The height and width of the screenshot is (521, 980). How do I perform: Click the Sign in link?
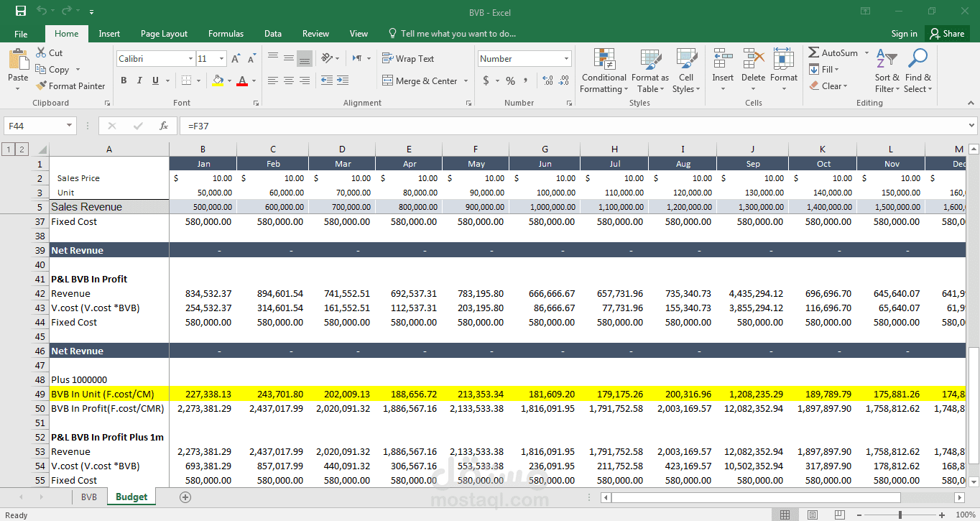click(x=903, y=33)
